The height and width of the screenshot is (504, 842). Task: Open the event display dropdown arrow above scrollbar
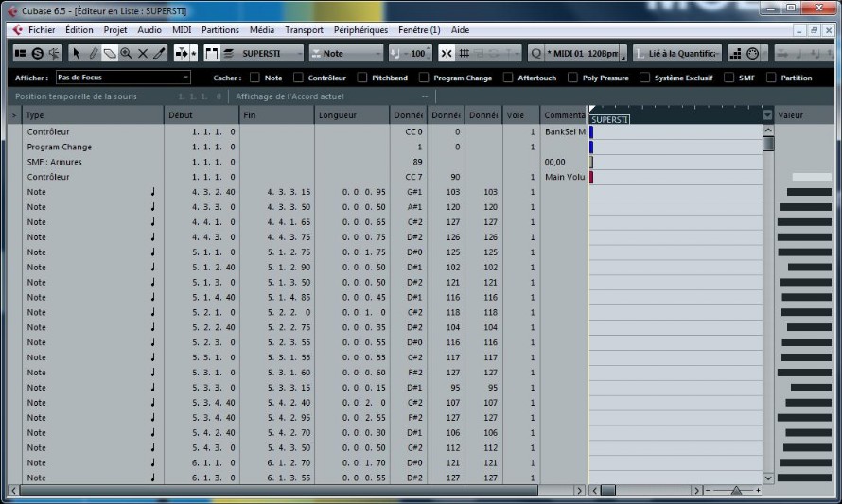tap(768, 114)
